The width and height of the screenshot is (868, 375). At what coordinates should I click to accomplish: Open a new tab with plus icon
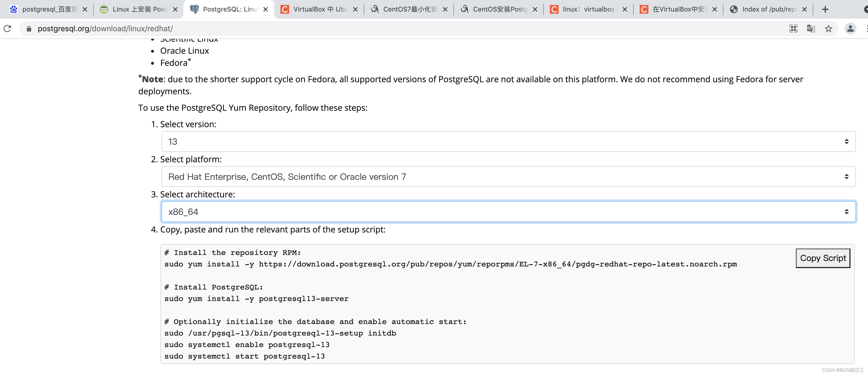tap(825, 9)
